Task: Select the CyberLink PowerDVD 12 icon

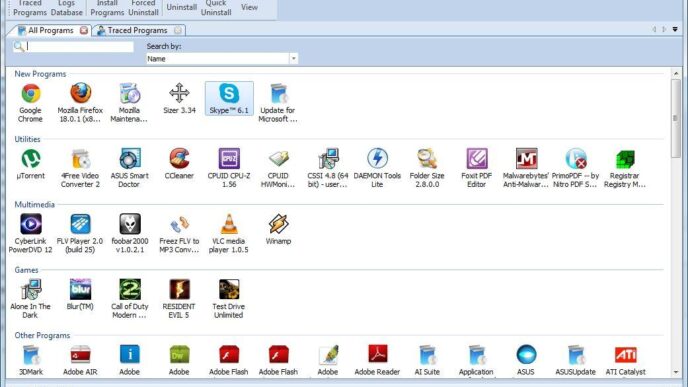Action: 30,224
